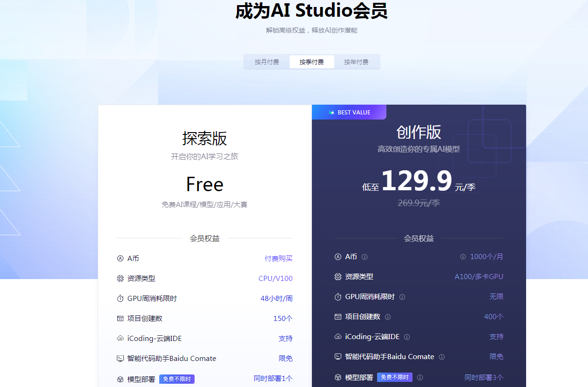Click the 付费购买 link for A币
The width and height of the screenshot is (588, 387).
279,258
